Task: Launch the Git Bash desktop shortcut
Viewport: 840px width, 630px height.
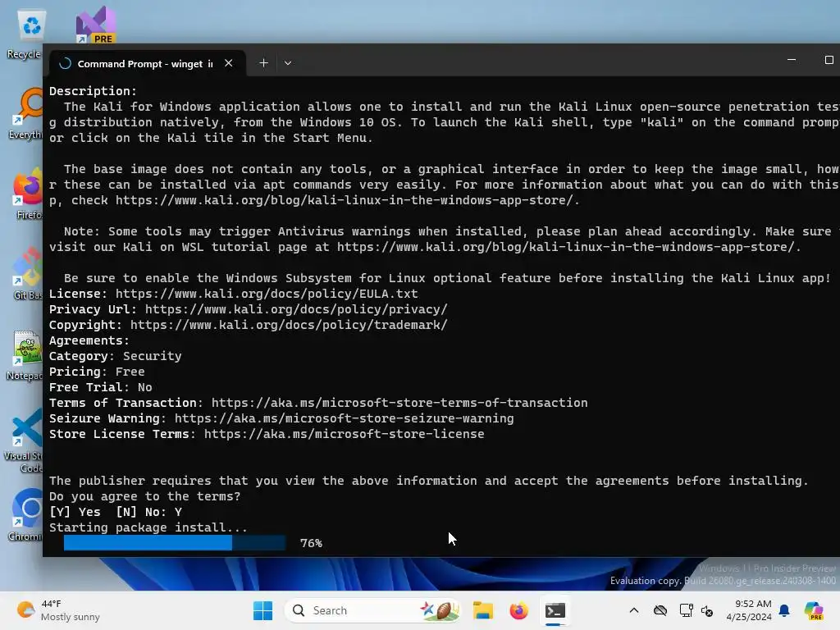Action: pyautogui.click(x=27, y=273)
